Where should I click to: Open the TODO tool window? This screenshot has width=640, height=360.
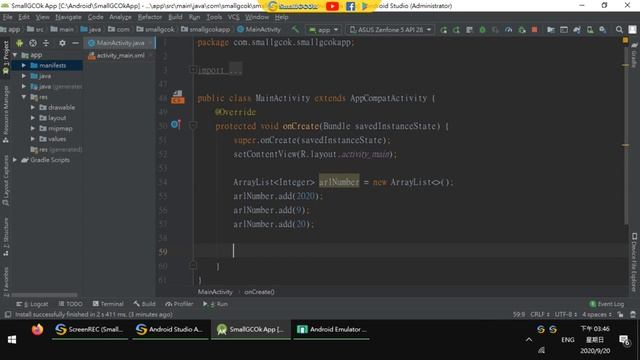71,304
